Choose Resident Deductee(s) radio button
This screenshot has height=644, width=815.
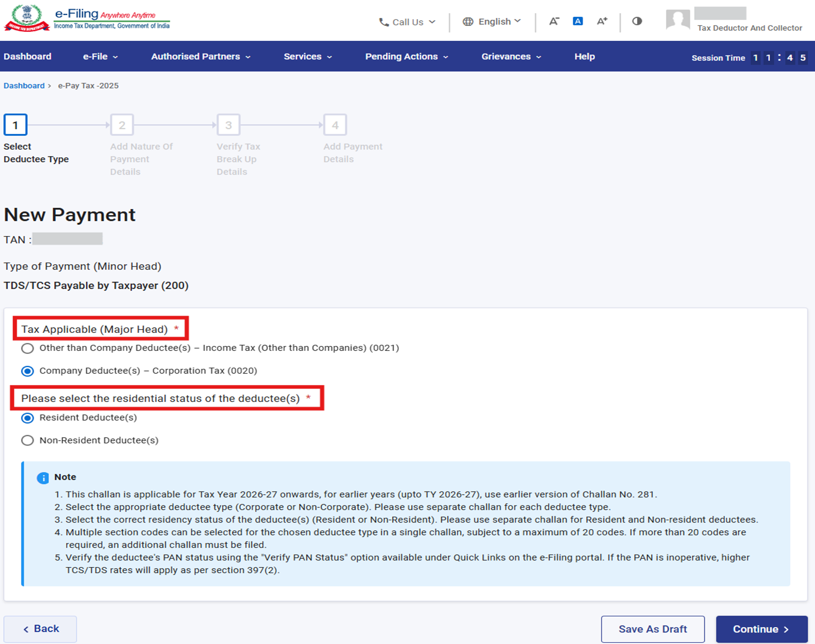click(28, 418)
